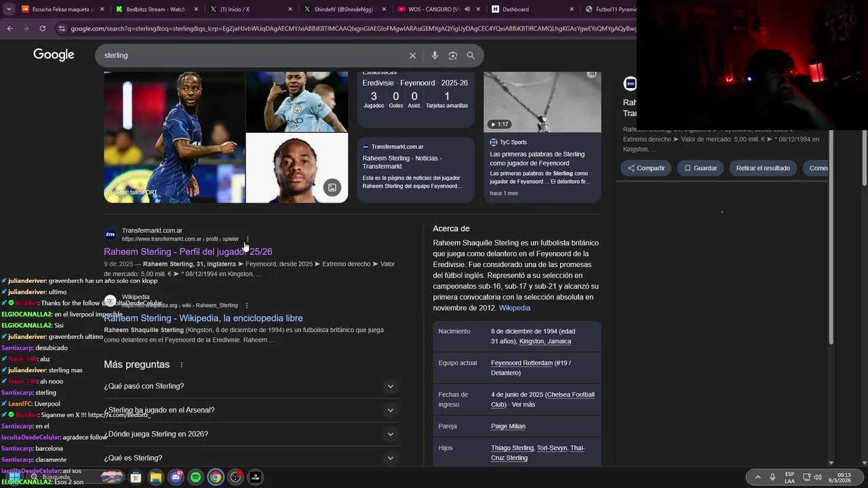Expand '¿Dónde juega Sterling en 2026?' question
This screenshot has width=868, height=488.
pyautogui.click(x=250, y=434)
